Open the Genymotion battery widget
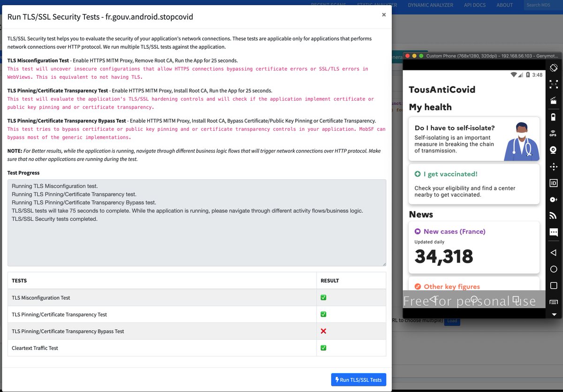 point(553,117)
